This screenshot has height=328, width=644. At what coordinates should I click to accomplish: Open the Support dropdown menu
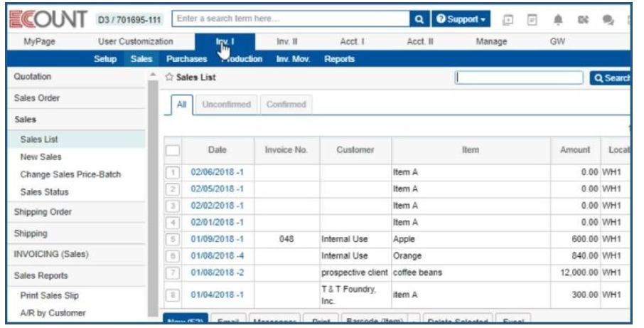point(462,18)
